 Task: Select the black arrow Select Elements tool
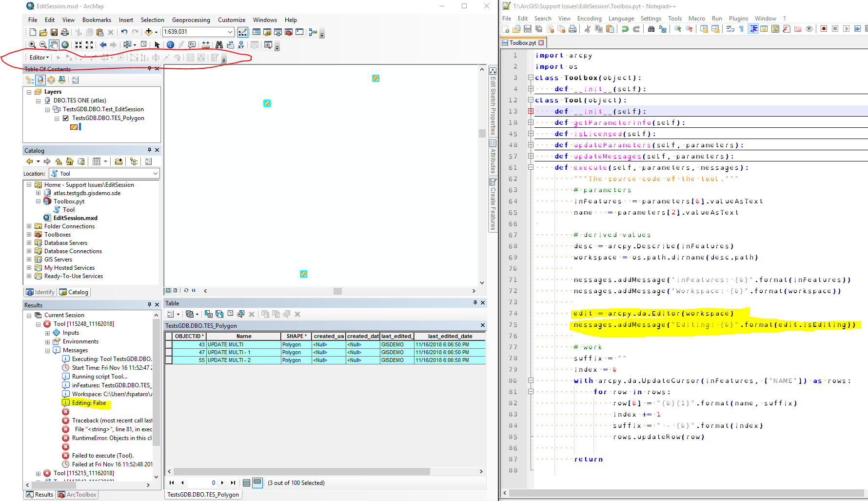coord(157,45)
